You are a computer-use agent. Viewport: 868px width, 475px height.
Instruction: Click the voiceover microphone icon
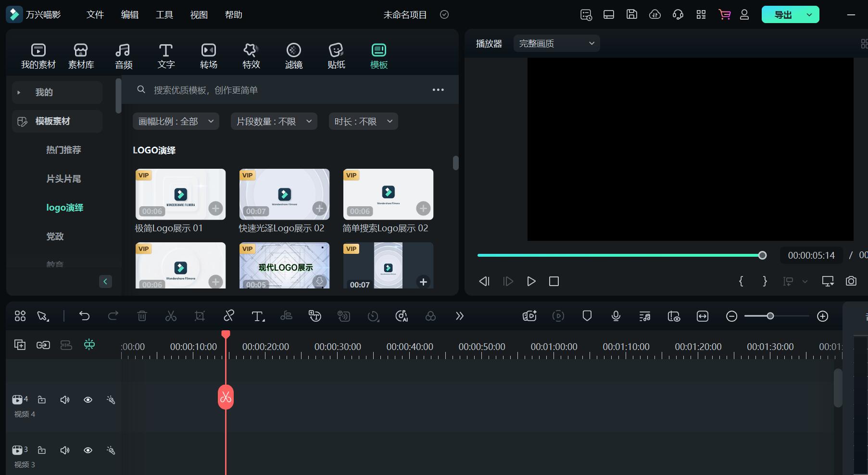point(616,316)
